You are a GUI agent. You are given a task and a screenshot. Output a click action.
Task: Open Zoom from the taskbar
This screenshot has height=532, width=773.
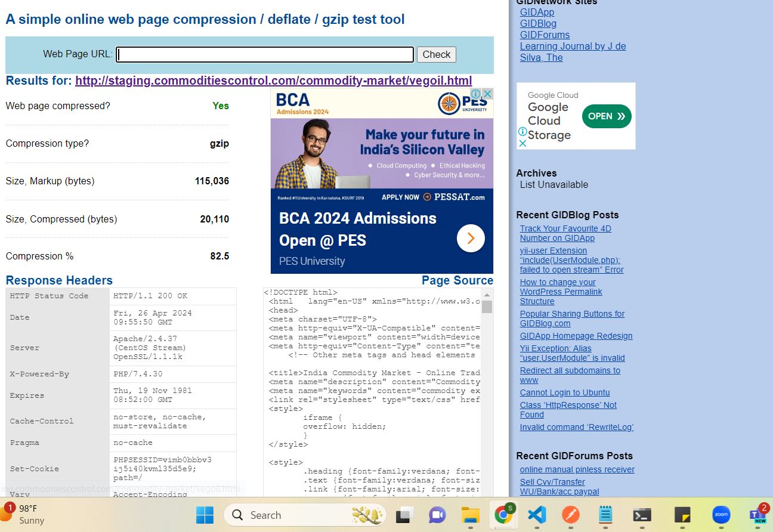721,515
